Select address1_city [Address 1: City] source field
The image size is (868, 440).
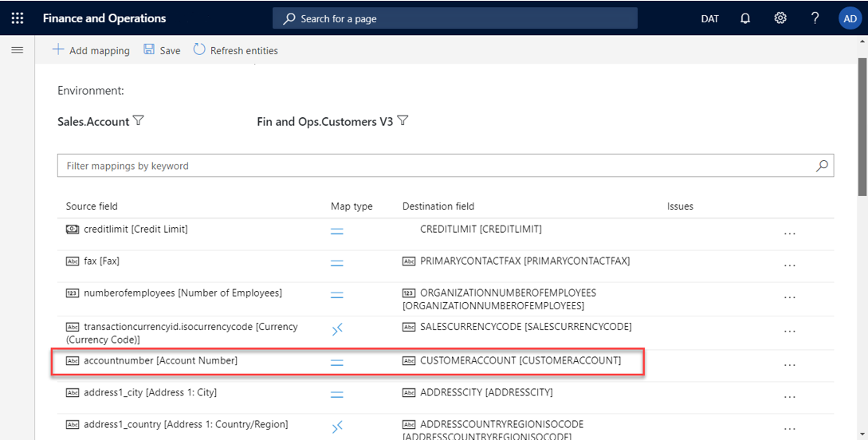(x=150, y=392)
